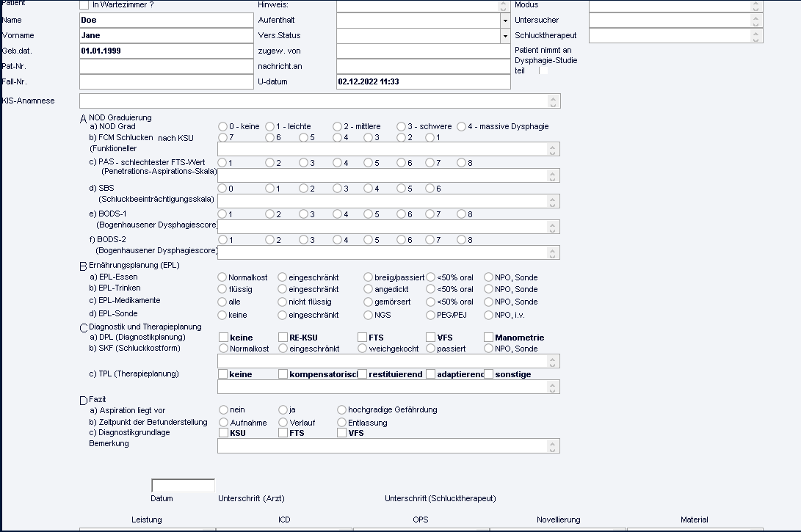The width and height of the screenshot is (801, 532).
Task: Pick SBS score 6
Action: click(430, 189)
